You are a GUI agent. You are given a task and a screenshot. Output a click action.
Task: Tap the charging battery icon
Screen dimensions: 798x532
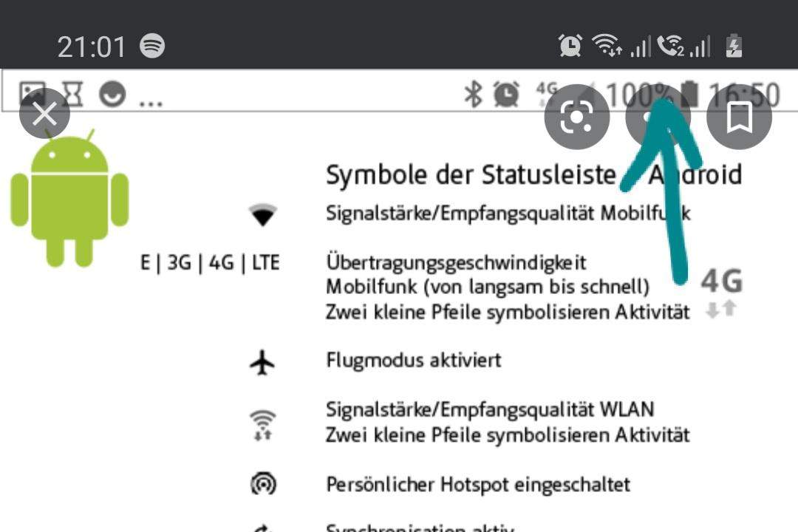tap(734, 46)
